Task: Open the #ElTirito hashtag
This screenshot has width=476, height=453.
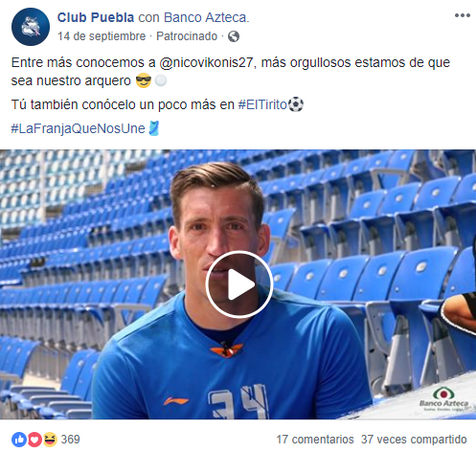Action: click(262, 104)
